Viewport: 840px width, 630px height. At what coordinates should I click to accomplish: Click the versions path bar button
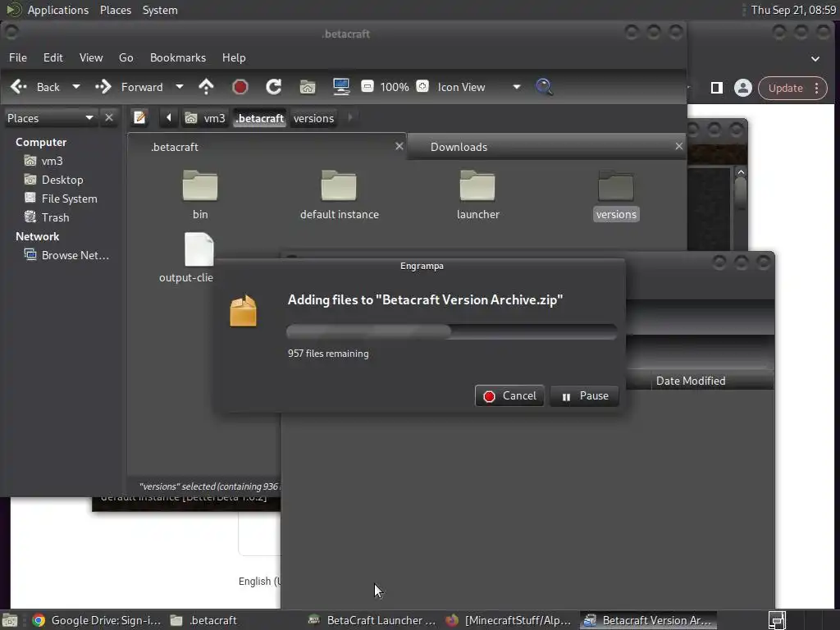coord(313,118)
